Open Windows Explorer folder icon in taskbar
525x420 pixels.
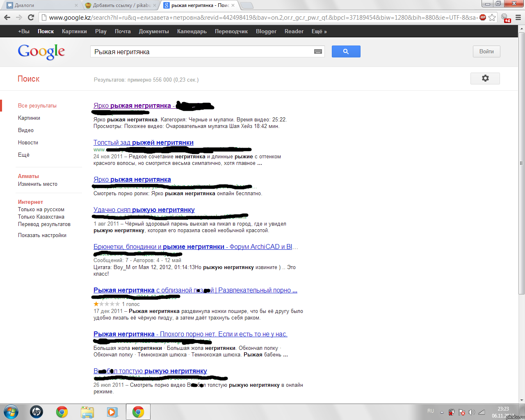click(x=87, y=412)
